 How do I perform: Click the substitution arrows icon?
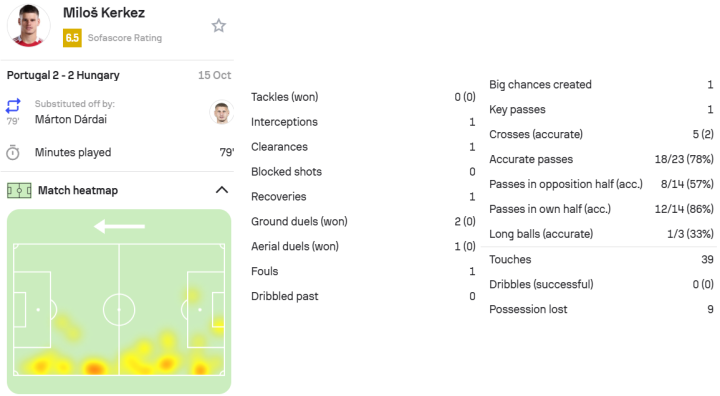13,106
